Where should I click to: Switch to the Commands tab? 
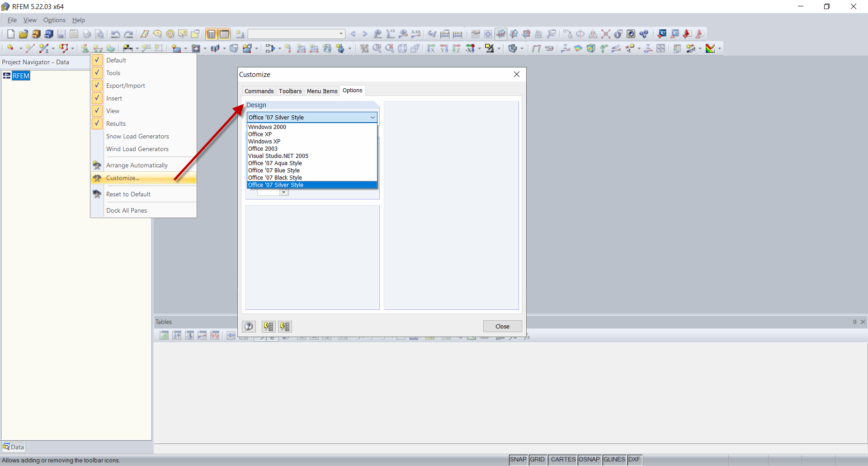[x=259, y=91]
